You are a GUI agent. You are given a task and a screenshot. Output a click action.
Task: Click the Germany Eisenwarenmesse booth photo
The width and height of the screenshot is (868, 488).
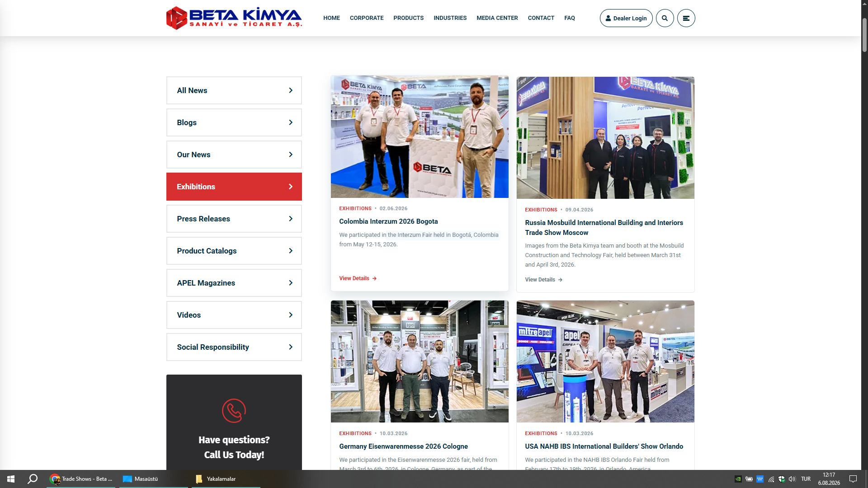(x=420, y=361)
